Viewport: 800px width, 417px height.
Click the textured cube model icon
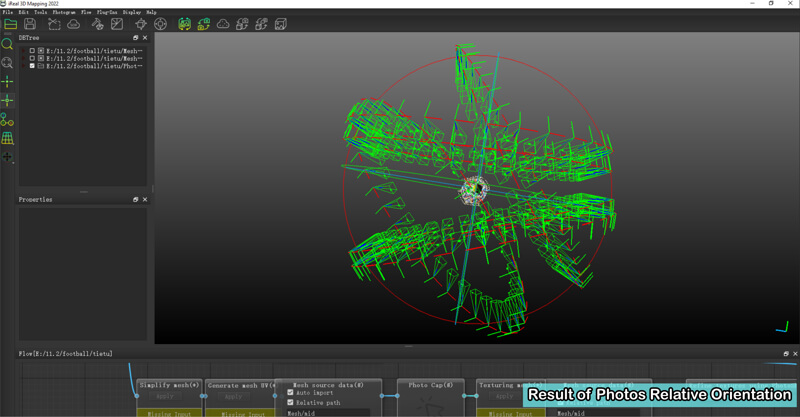point(280,24)
